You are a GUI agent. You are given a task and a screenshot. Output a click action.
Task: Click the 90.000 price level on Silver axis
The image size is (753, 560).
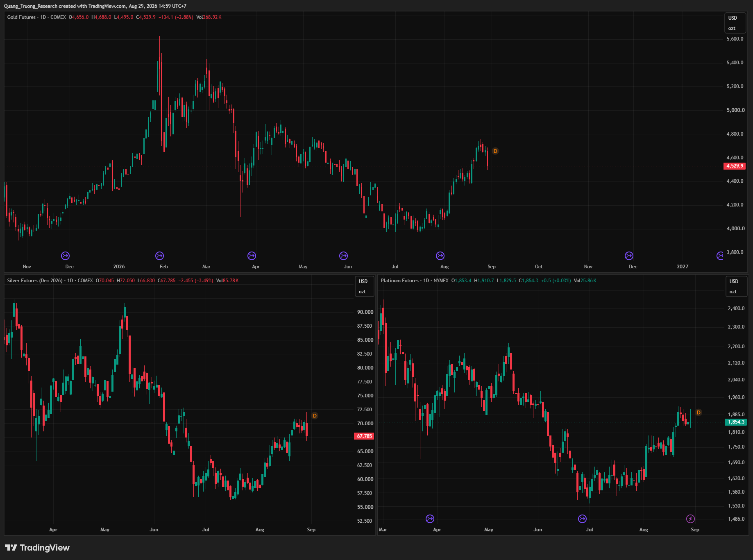(365, 312)
